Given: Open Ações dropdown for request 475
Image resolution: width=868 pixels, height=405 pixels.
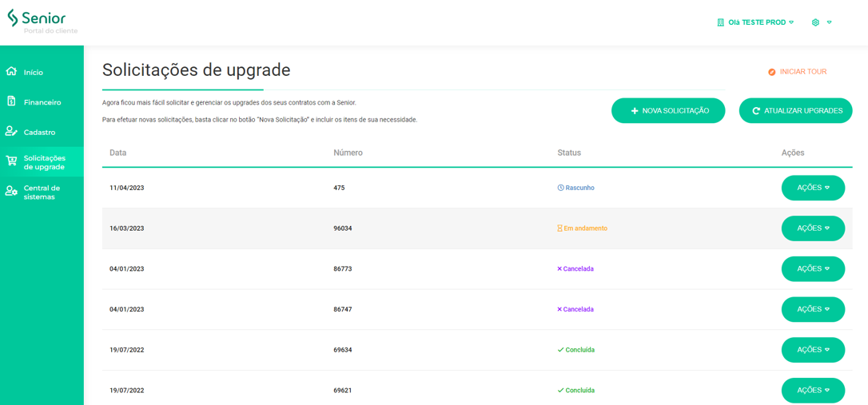Looking at the screenshot, I should click(813, 188).
